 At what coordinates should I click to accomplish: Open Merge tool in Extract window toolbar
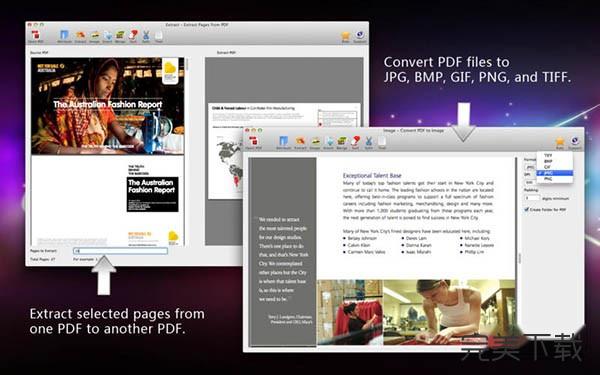click(x=120, y=36)
